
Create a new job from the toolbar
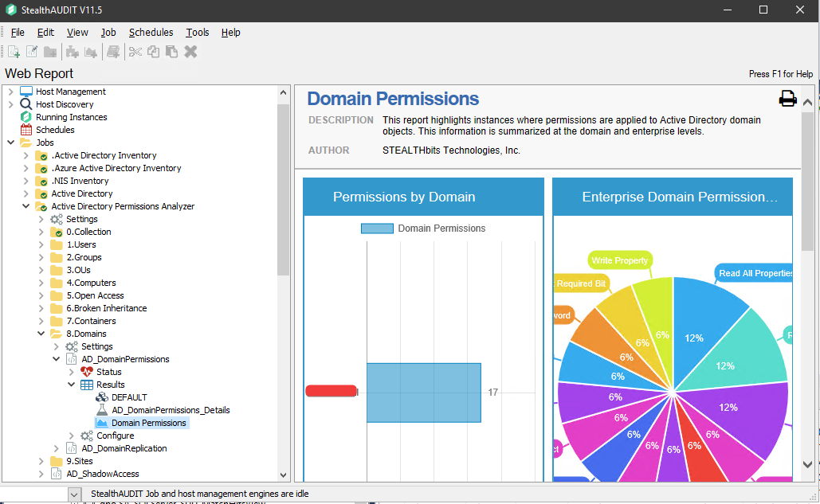click(14, 51)
